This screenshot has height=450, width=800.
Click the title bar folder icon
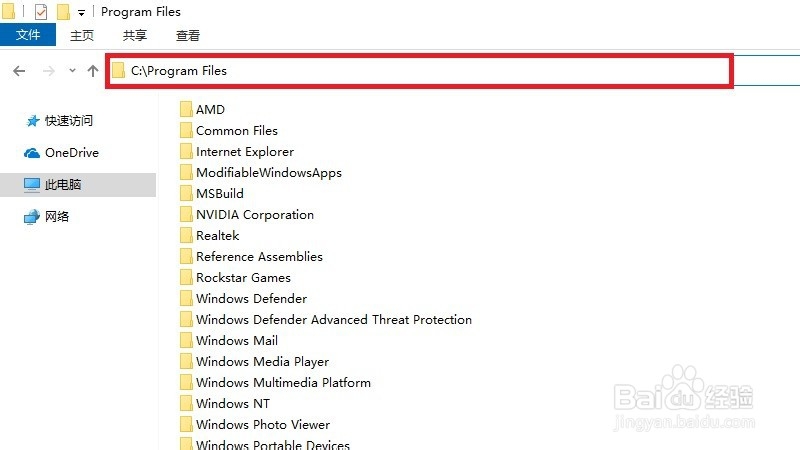(8, 11)
